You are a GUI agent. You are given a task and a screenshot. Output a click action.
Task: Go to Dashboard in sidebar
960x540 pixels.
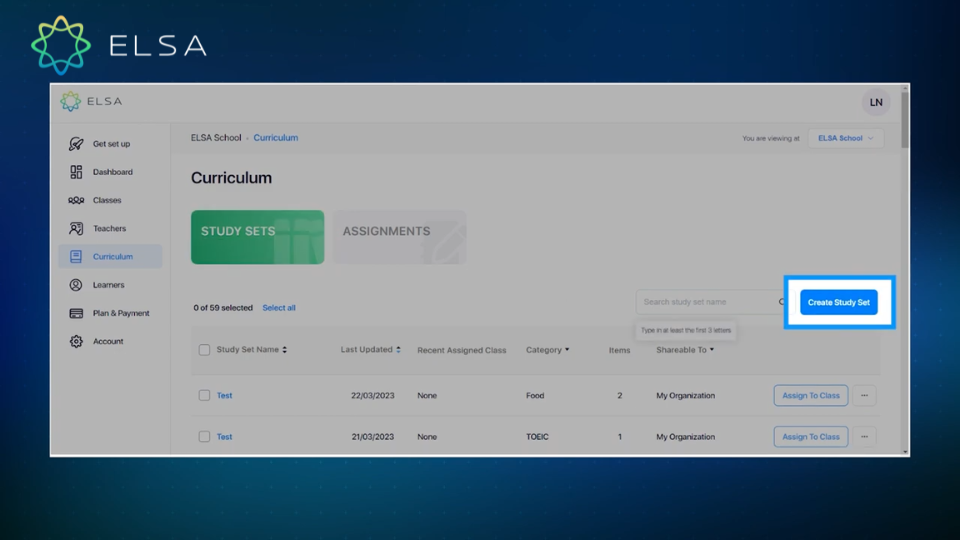click(110, 172)
